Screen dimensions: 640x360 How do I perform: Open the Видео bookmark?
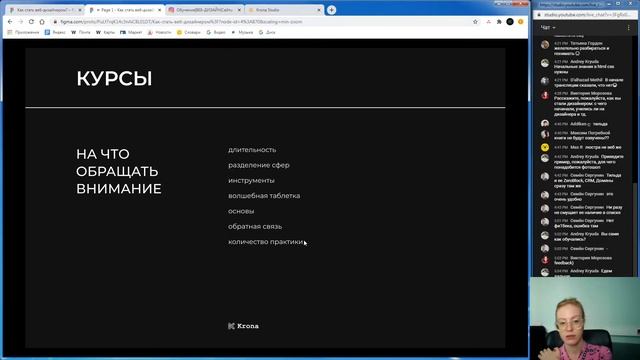(x=216, y=32)
